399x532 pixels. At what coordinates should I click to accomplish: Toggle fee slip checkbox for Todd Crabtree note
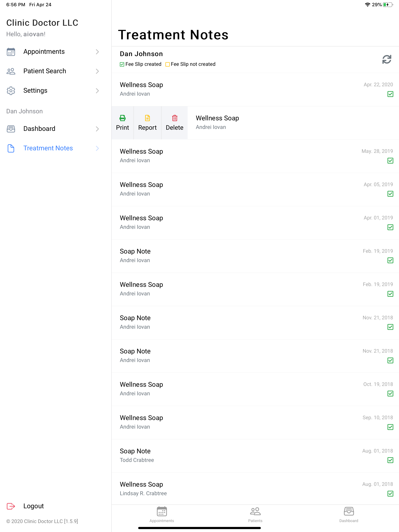point(390,460)
